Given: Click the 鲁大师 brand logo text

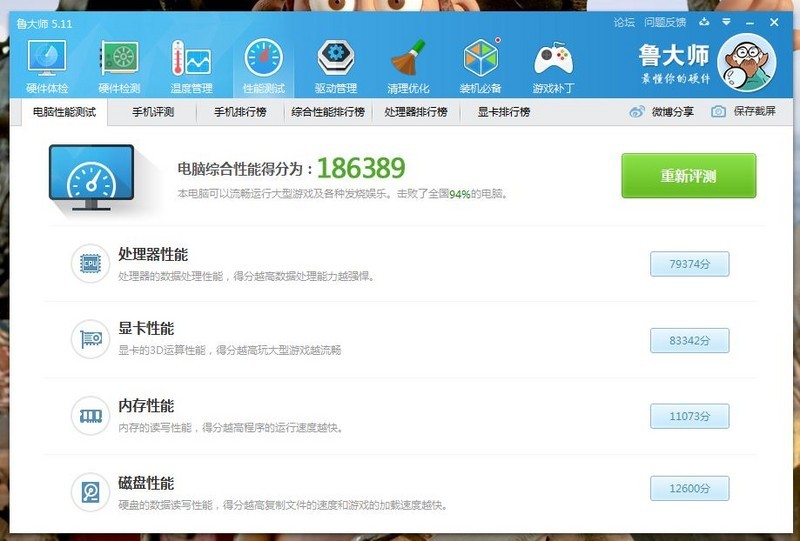Looking at the screenshot, I should 674,55.
